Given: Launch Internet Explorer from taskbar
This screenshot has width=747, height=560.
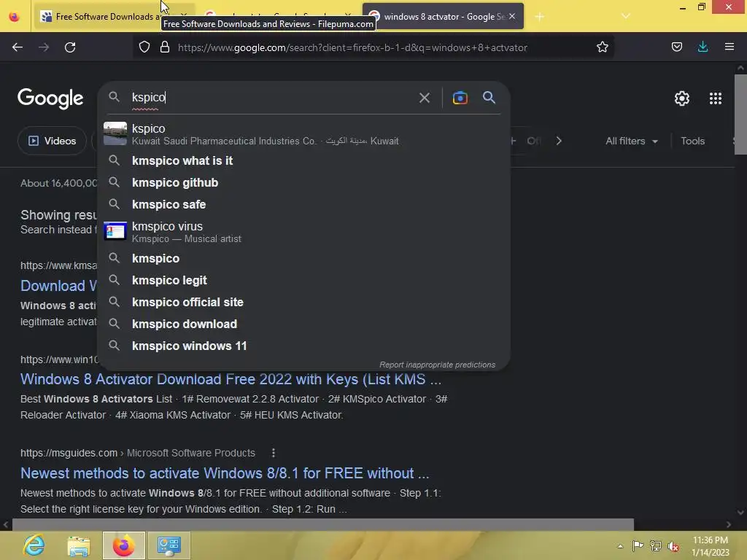Looking at the screenshot, I should [34, 545].
